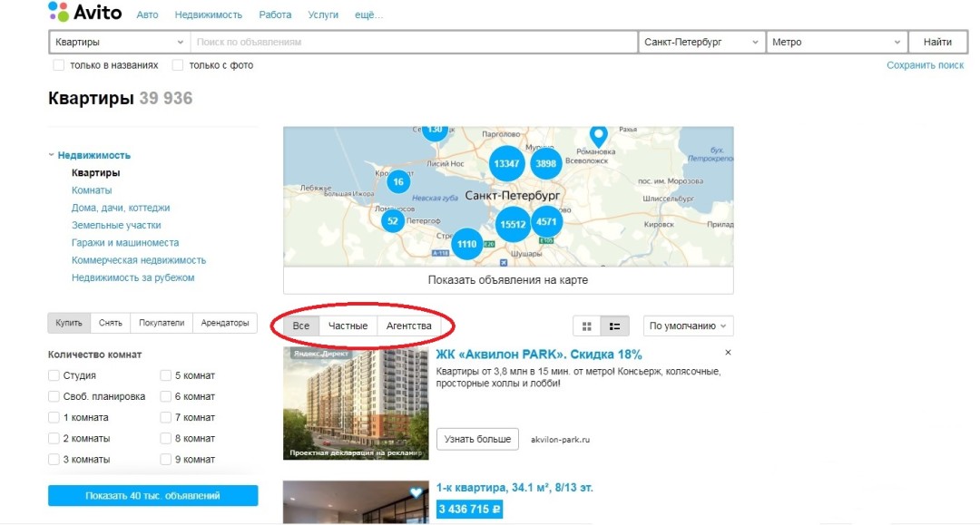Switch to list view icon

[x=615, y=326]
